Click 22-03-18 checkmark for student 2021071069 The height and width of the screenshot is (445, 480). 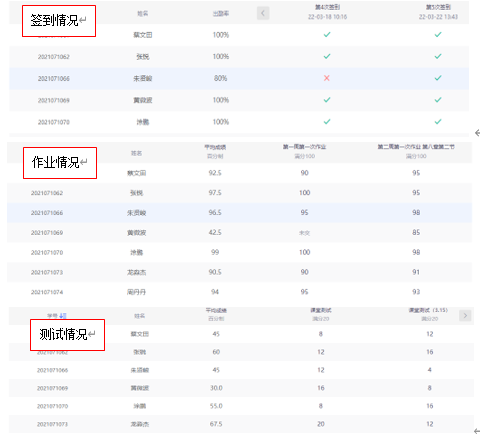pyautogui.click(x=327, y=100)
